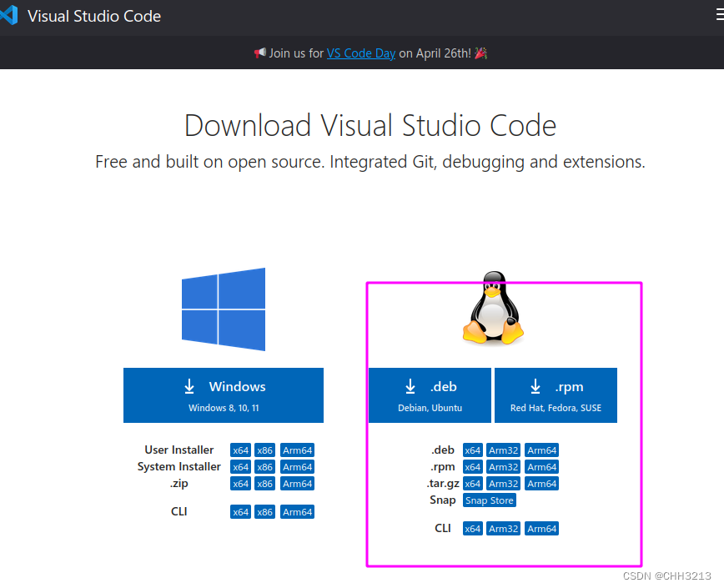This screenshot has width=724, height=588.
Task: Download Windows CLI x86 build
Action: tap(264, 512)
